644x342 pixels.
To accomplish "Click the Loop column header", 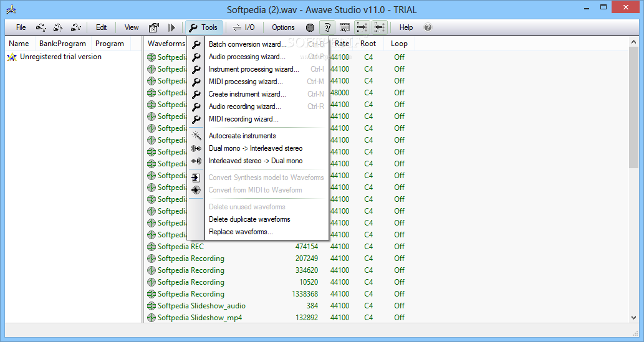I will click(399, 44).
